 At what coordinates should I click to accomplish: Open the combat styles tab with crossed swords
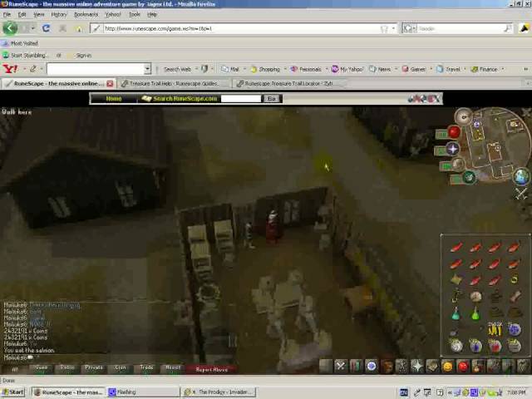340,367
